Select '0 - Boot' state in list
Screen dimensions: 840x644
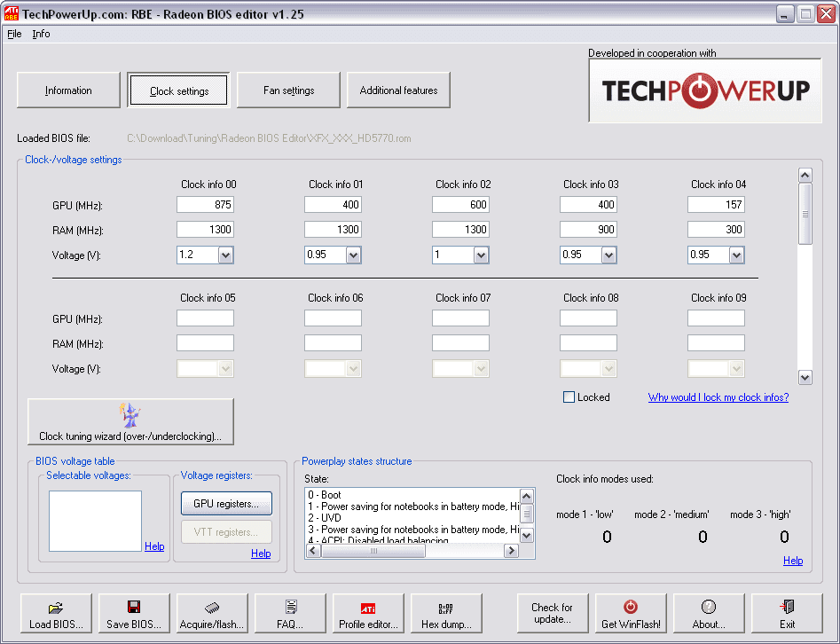[412, 494]
